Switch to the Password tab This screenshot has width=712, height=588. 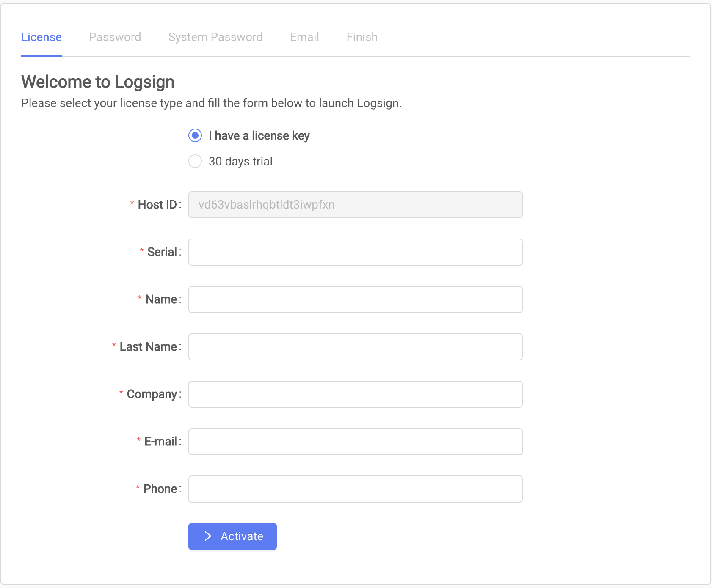115,37
